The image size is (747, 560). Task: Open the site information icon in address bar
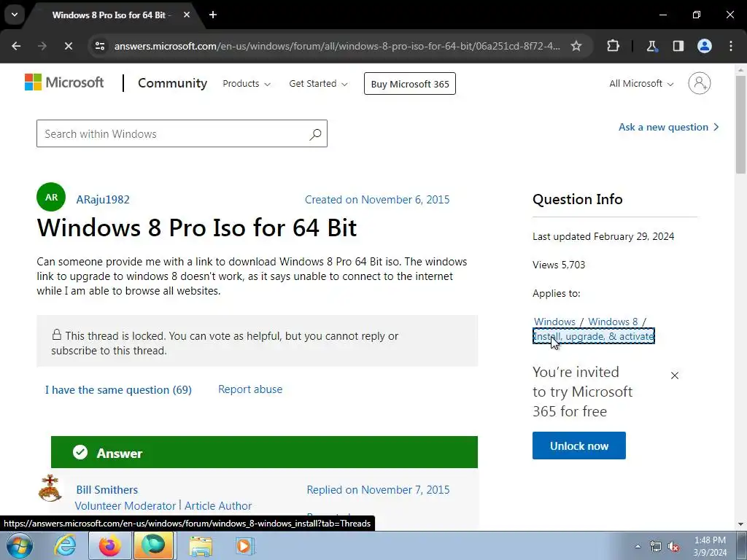coord(99,46)
